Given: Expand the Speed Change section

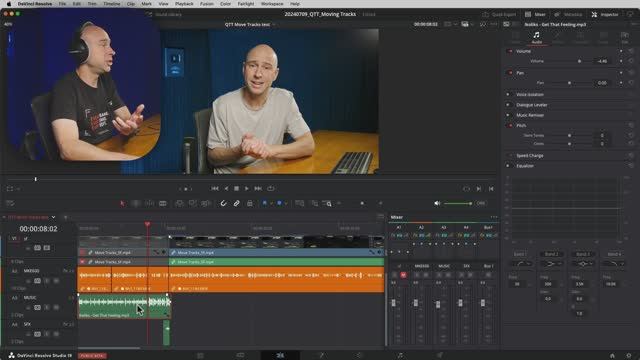Looking at the screenshot, I should point(529,156).
